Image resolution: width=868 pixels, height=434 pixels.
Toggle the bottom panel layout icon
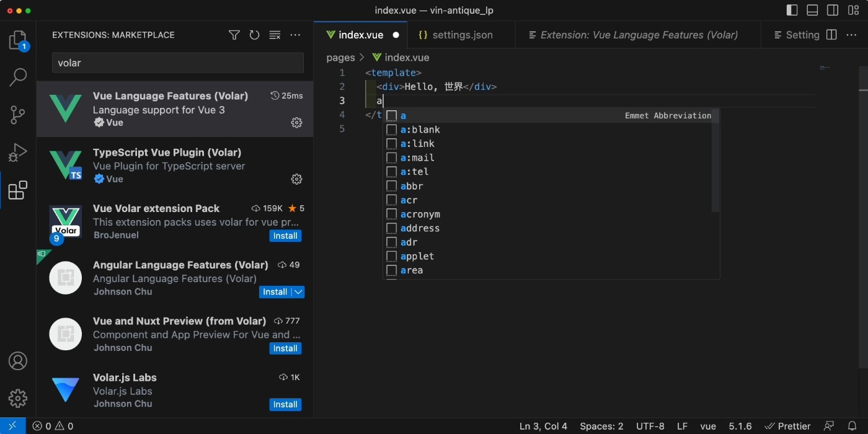click(x=812, y=11)
